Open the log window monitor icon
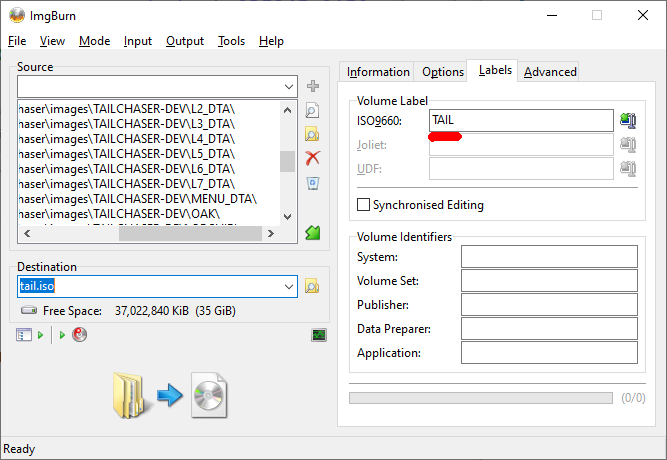The image size is (667, 460). point(319,335)
